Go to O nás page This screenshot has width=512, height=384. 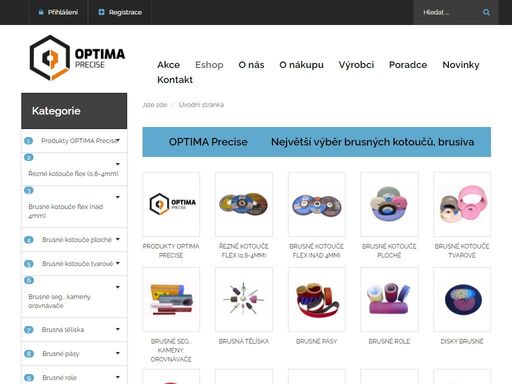tap(251, 65)
